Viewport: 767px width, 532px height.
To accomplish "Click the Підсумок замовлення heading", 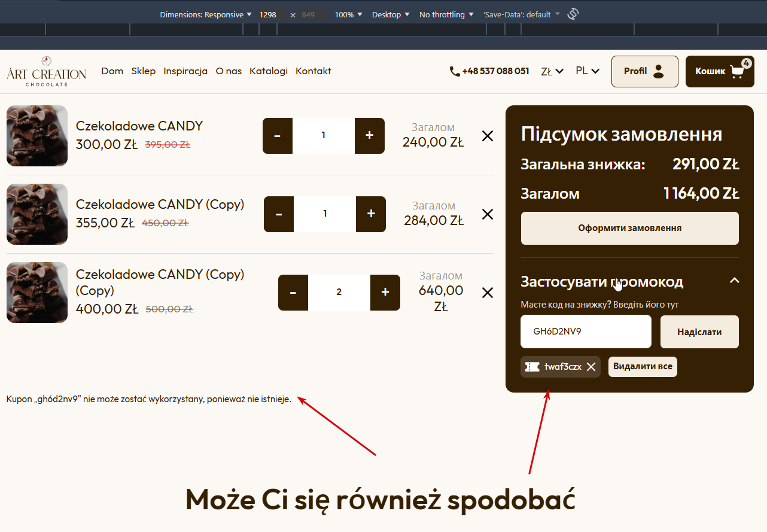I will pyautogui.click(x=622, y=134).
